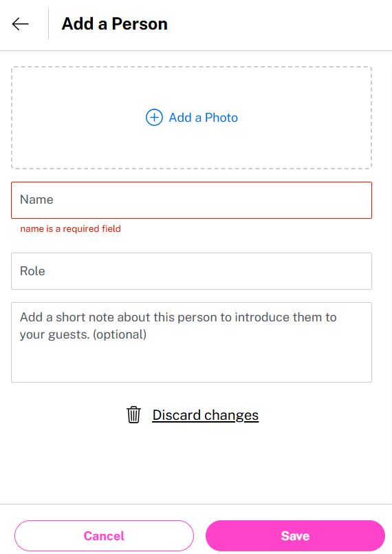Click the blank lower area of the note textarea
Screen dimensions: 392x554
[x=191, y=364]
